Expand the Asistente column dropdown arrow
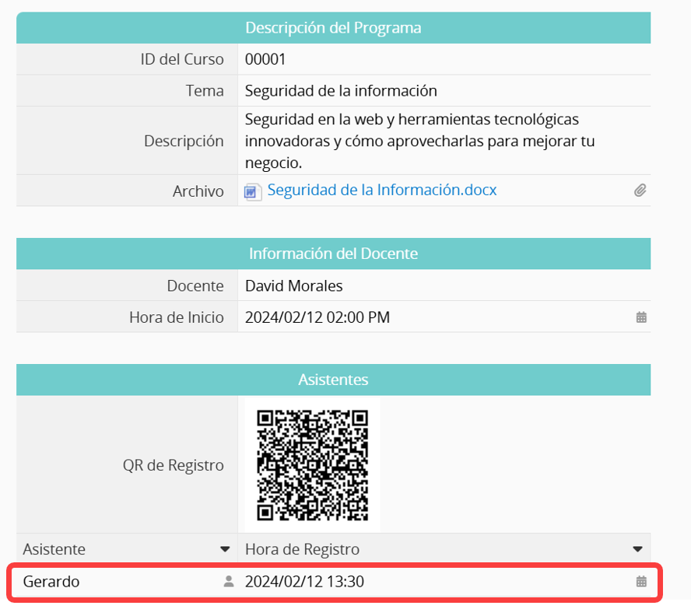The image size is (691, 616). click(x=225, y=549)
